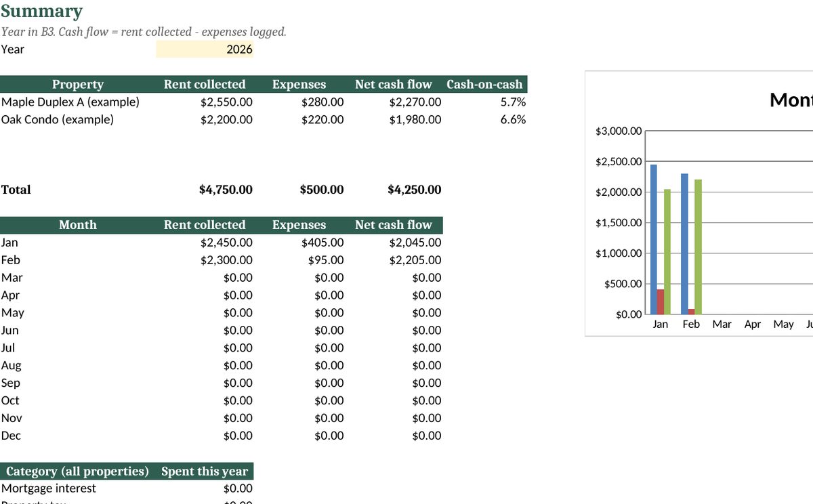
Task: Click the Category (all properties) header
Action: [x=78, y=471]
